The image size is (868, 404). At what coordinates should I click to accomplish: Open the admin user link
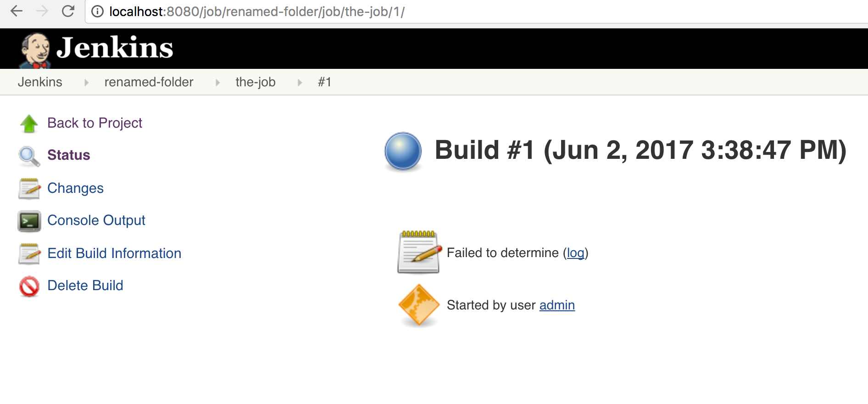pos(557,305)
